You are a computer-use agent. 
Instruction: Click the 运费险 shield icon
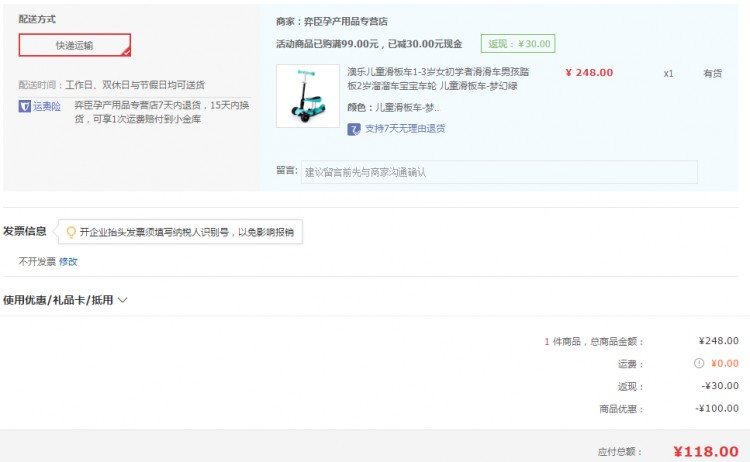(24, 106)
